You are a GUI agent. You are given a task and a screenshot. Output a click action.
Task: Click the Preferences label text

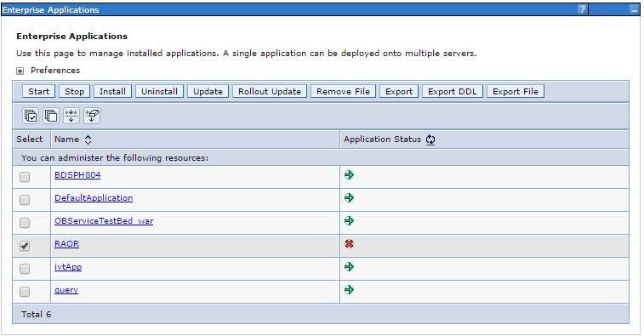[55, 71]
